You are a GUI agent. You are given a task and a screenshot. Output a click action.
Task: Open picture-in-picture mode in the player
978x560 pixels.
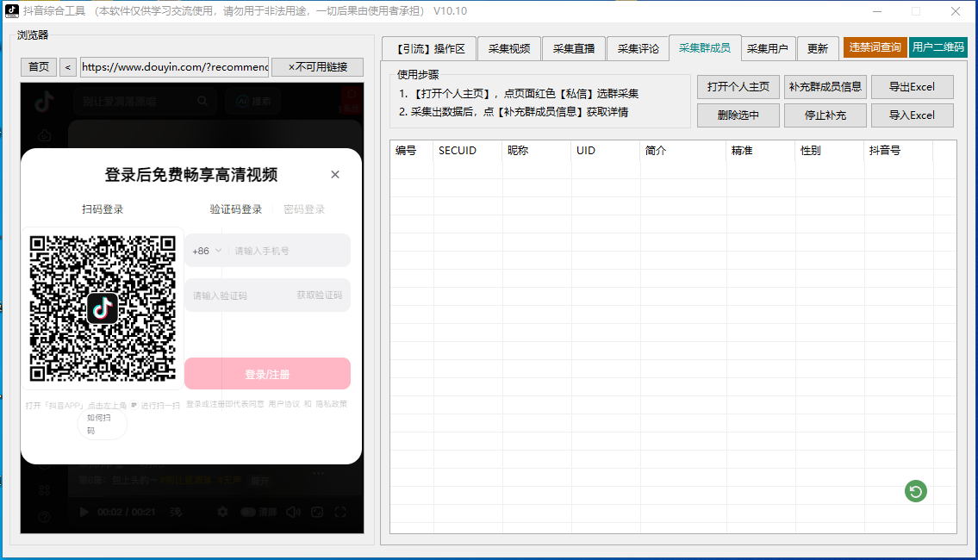pos(318,512)
